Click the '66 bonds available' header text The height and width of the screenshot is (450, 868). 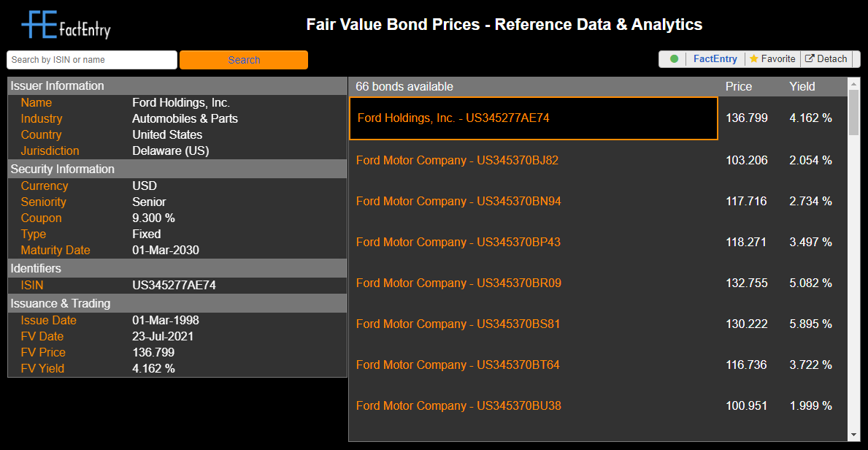coord(404,86)
